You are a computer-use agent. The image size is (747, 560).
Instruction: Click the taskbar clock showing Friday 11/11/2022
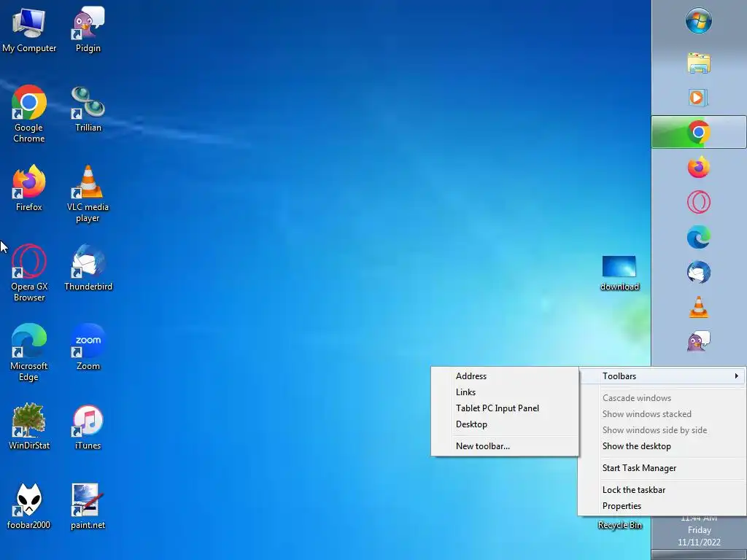pyautogui.click(x=699, y=531)
